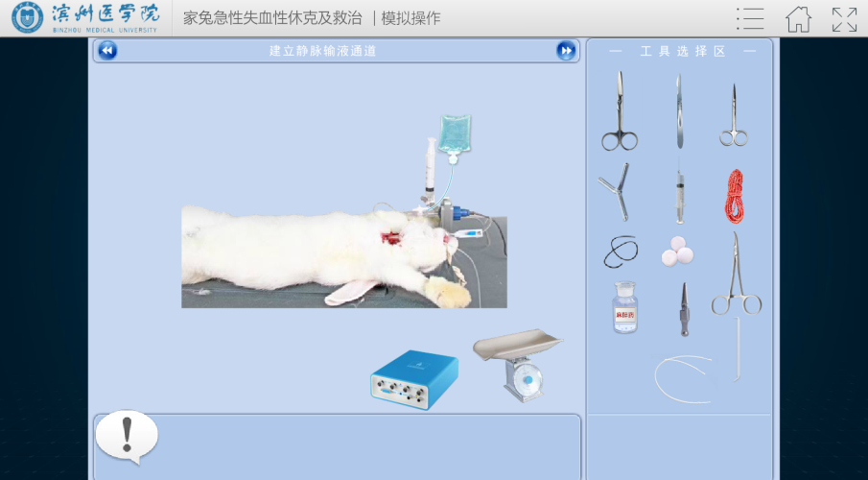Image resolution: width=868 pixels, height=480 pixels.
Task: Pick the syringe from the tool panel
Action: click(679, 195)
